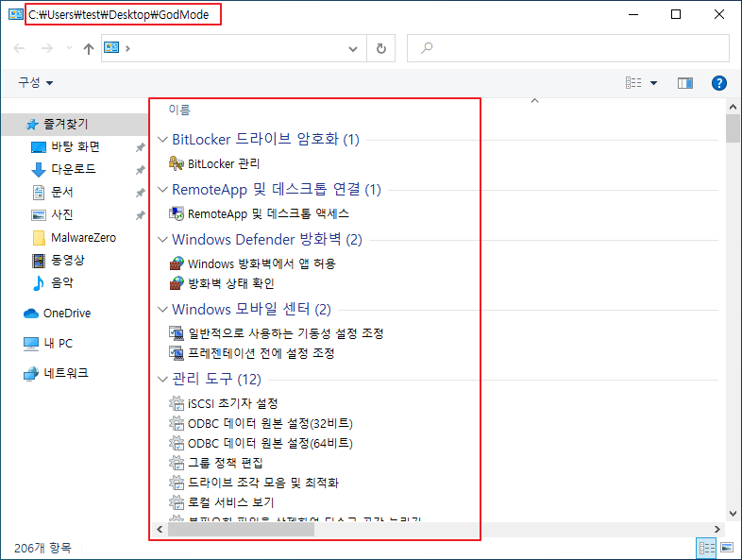Open the BitLocker 관리 item icon

click(x=176, y=163)
